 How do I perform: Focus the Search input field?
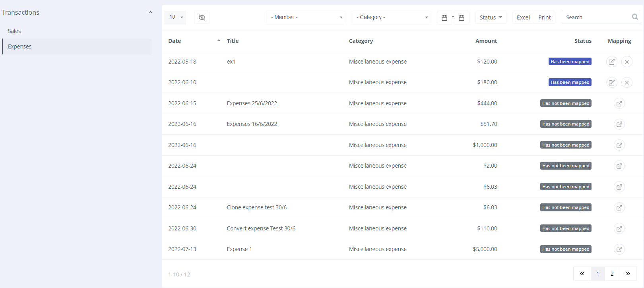596,17
